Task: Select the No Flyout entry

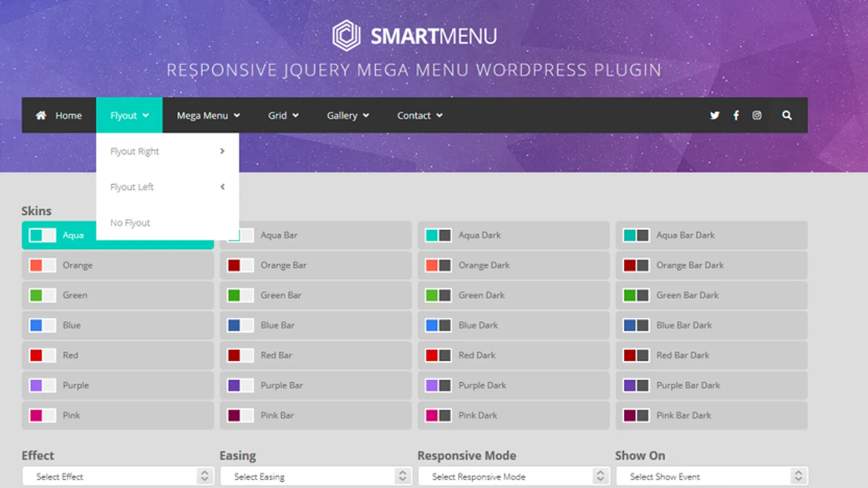Action: coord(168,223)
